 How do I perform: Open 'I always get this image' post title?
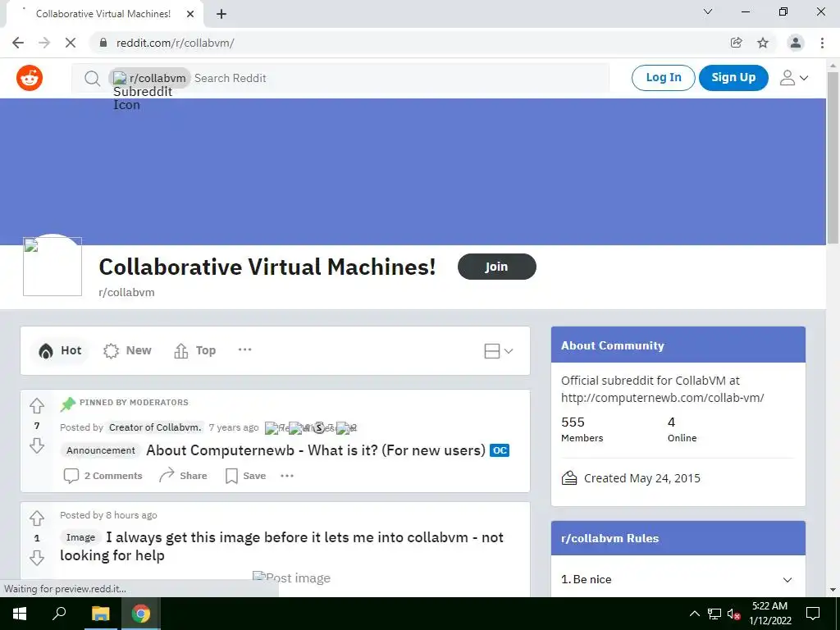pyautogui.click(x=281, y=546)
